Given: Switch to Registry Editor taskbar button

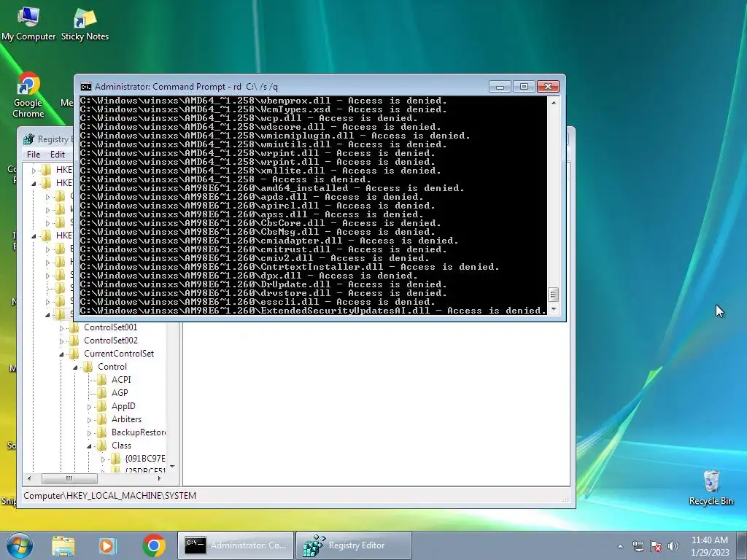Looking at the screenshot, I should click(354, 545).
